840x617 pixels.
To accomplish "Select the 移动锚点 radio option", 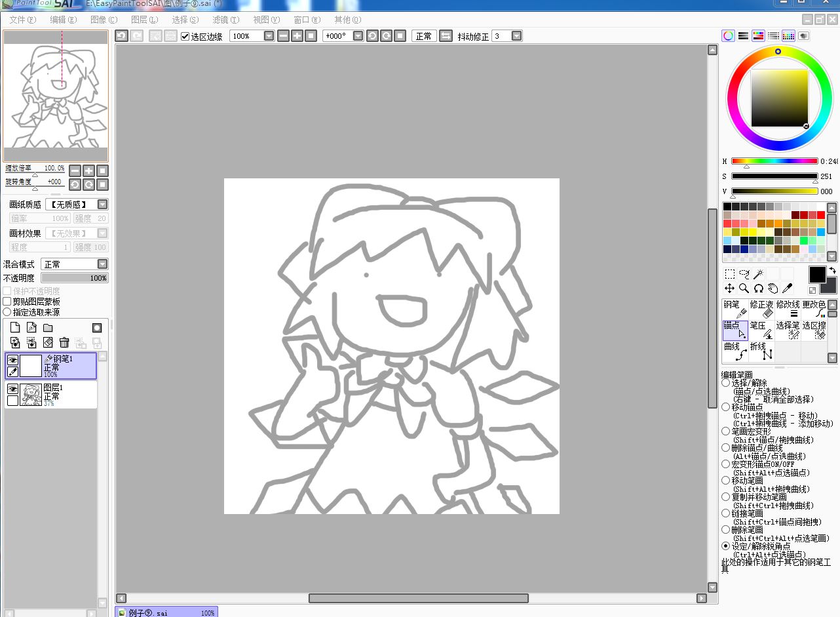I will 725,407.
